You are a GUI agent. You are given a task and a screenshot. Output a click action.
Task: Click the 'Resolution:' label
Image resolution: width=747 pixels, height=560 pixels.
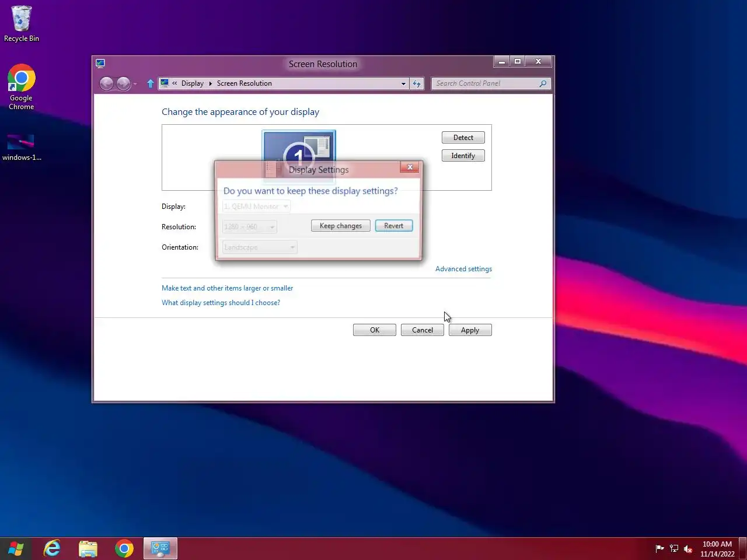coord(179,227)
